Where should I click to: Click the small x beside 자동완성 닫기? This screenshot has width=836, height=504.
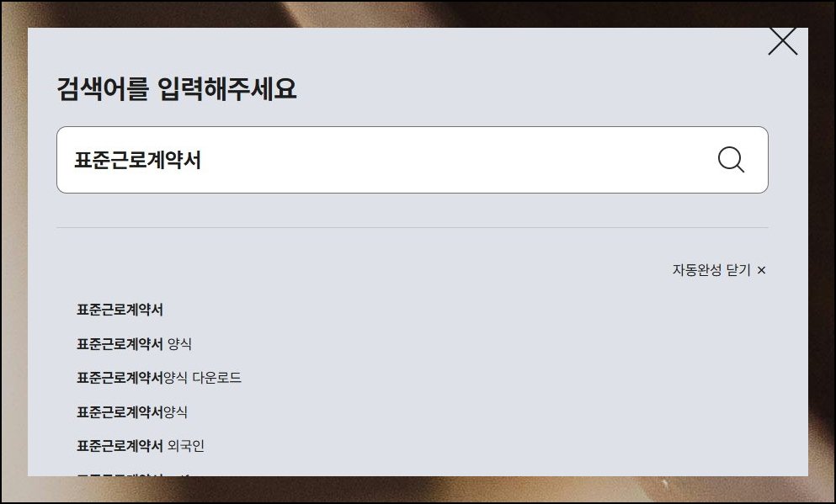coord(761,270)
